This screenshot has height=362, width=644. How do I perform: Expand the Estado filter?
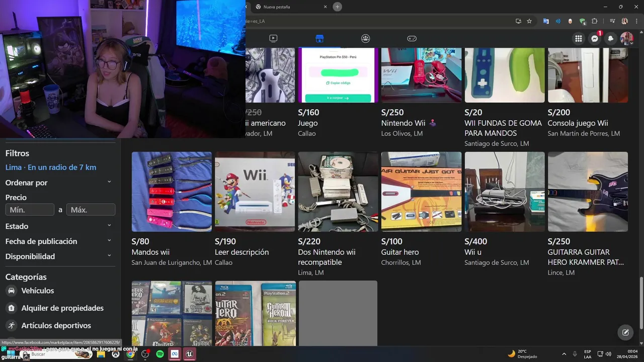[58, 226]
